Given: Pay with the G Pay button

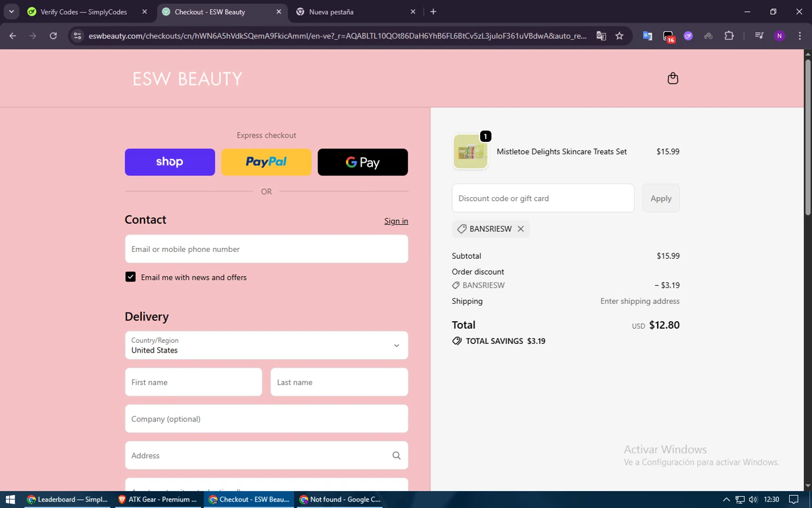Looking at the screenshot, I should coord(363,162).
